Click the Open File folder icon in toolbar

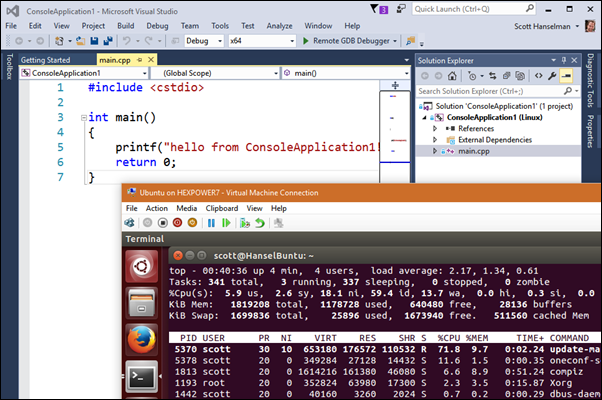[81, 41]
